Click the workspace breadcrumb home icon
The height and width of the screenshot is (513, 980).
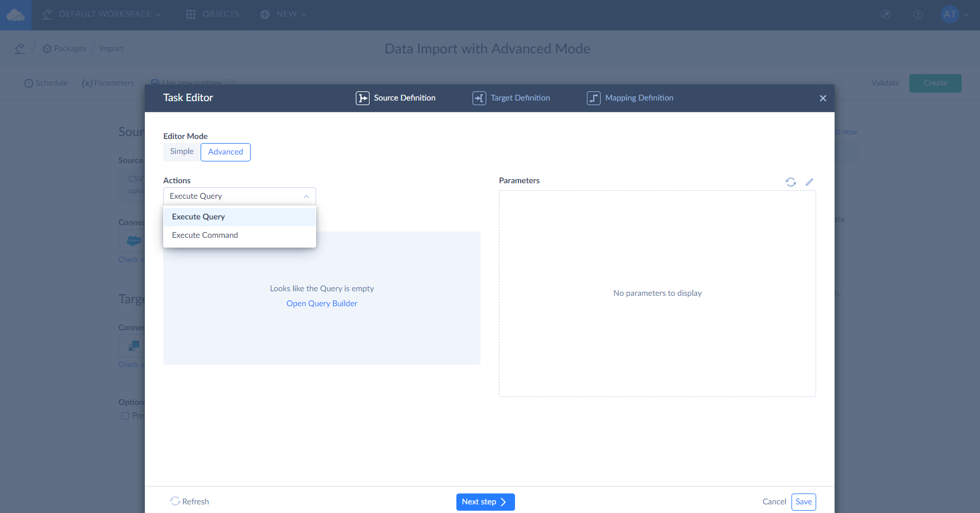click(20, 49)
